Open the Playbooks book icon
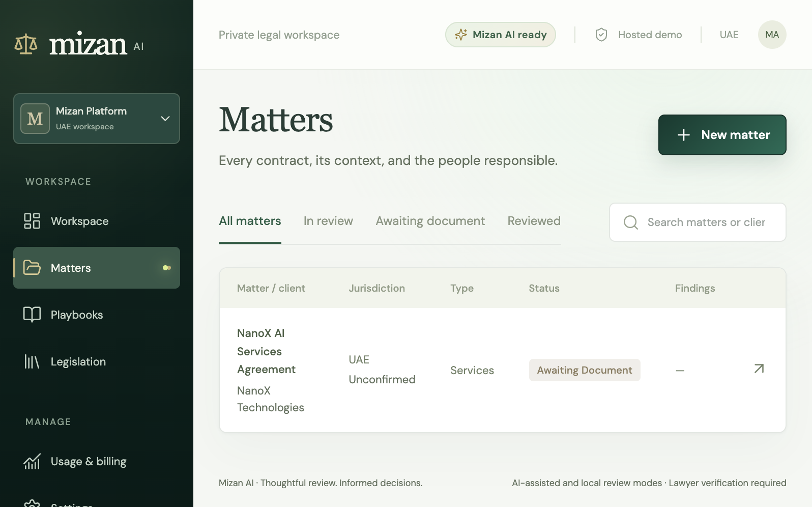This screenshot has height=507, width=812. pos(32,315)
